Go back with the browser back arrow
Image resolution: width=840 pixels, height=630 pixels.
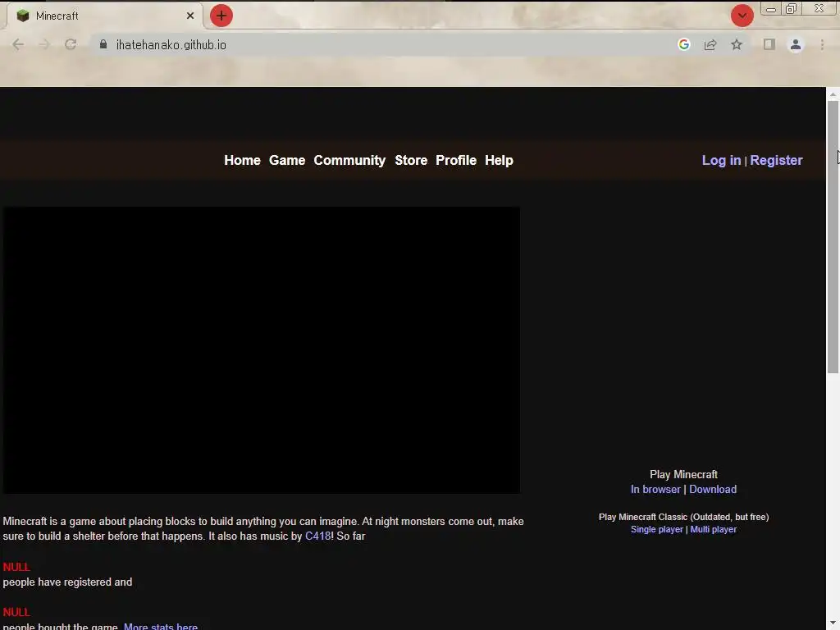(18, 44)
